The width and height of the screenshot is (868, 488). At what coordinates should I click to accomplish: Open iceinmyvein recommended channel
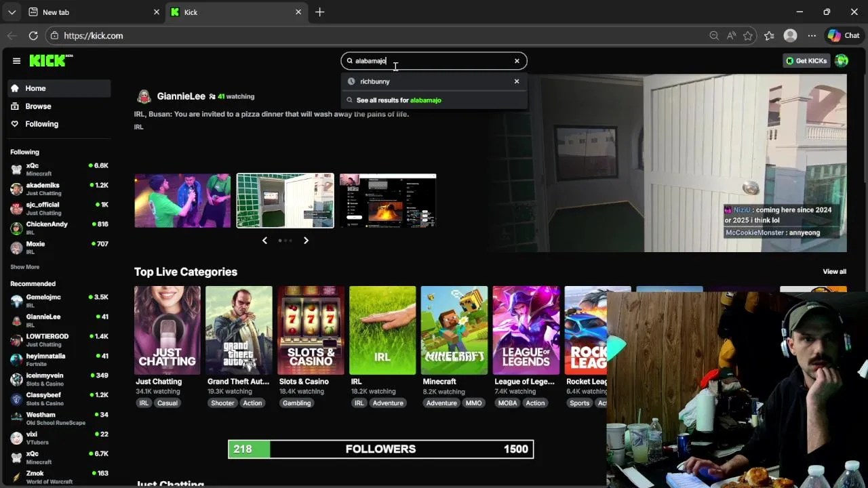(59, 379)
